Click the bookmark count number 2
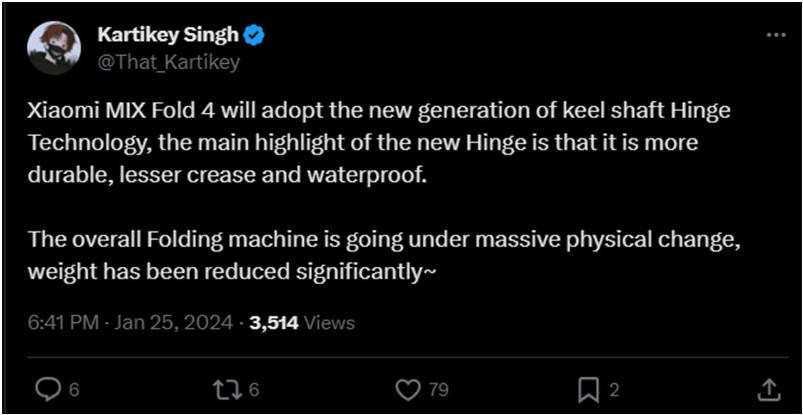Screen dimensions: 803x415 click(615, 389)
